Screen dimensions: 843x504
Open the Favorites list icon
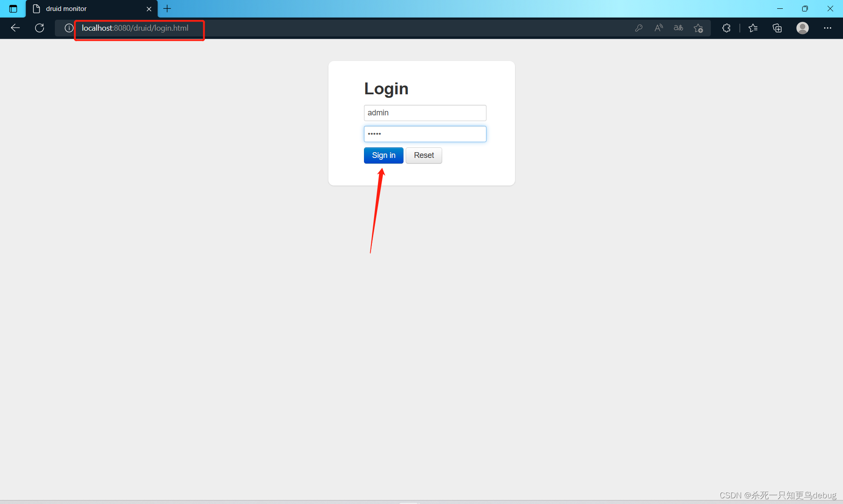click(x=753, y=28)
